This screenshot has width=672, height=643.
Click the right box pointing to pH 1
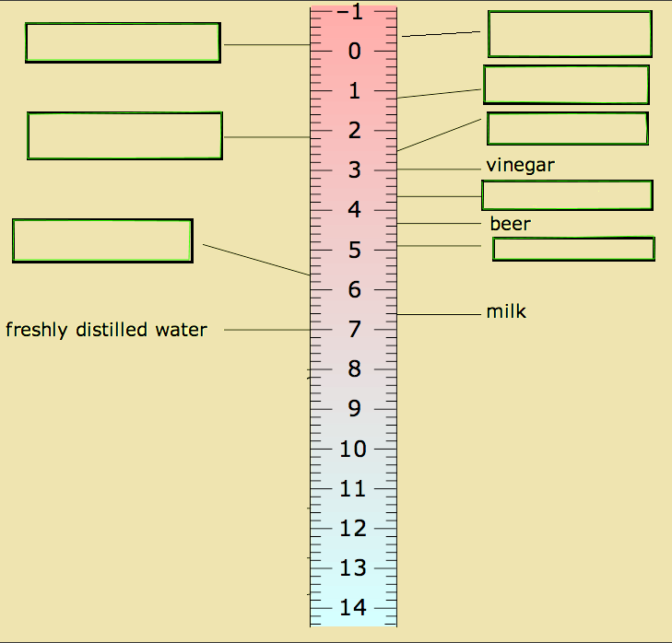tap(566, 85)
